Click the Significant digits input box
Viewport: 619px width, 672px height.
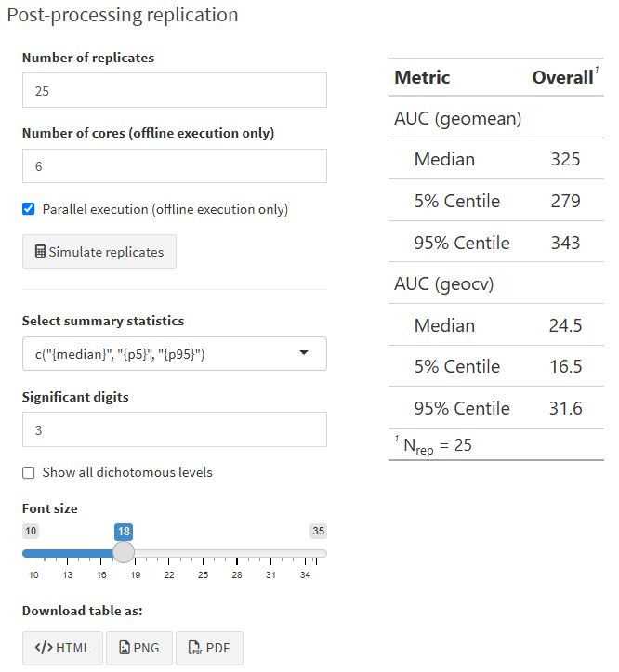tap(175, 429)
